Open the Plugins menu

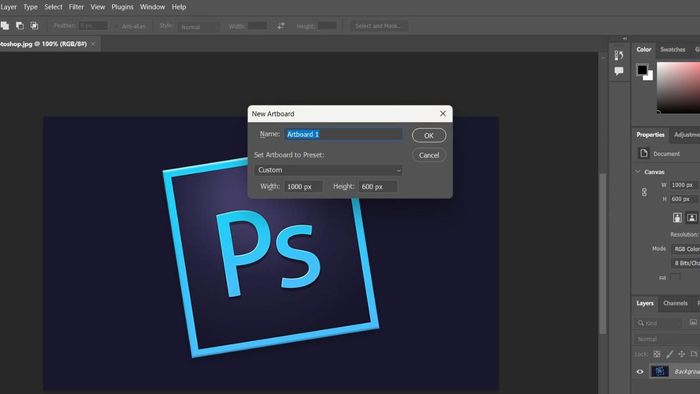tap(122, 7)
